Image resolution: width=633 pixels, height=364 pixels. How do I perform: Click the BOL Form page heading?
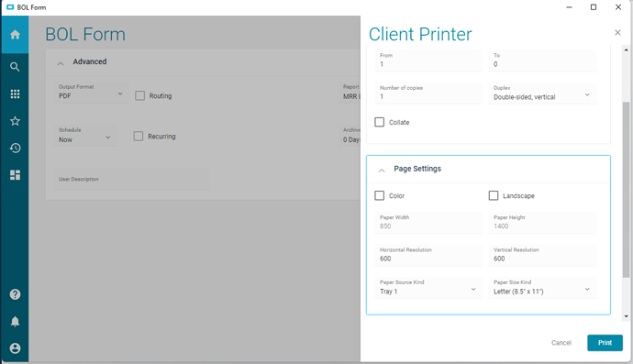[85, 34]
